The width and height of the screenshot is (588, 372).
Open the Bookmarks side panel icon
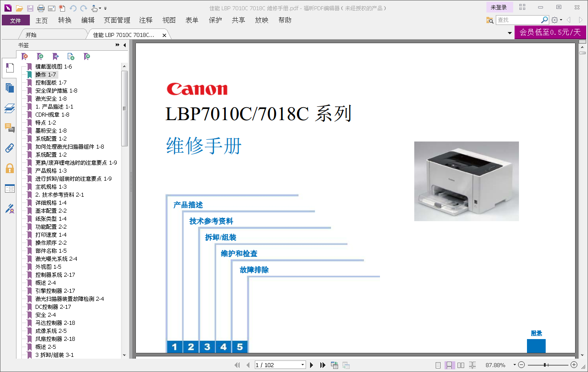9,68
